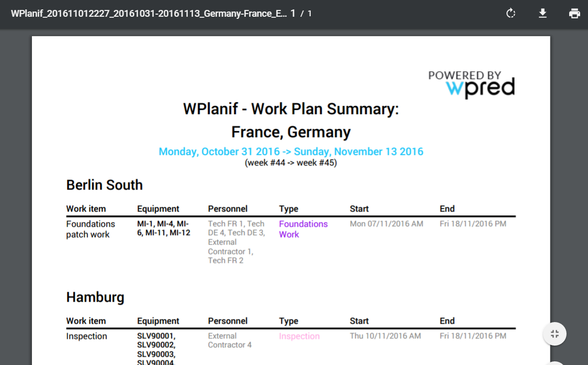Download the PDF using the download icon
588x365 pixels.
pyautogui.click(x=542, y=14)
